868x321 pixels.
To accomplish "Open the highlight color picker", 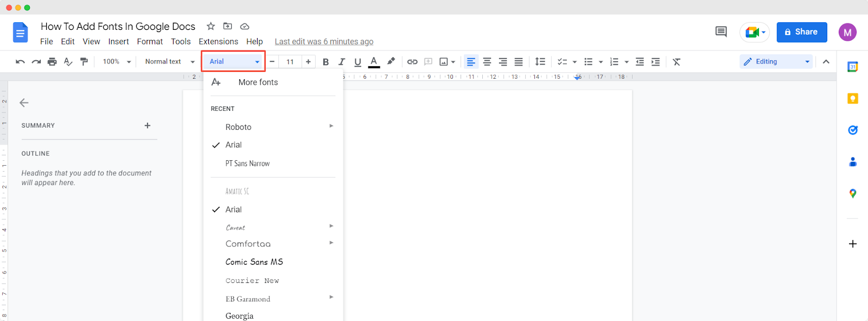I will point(391,61).
